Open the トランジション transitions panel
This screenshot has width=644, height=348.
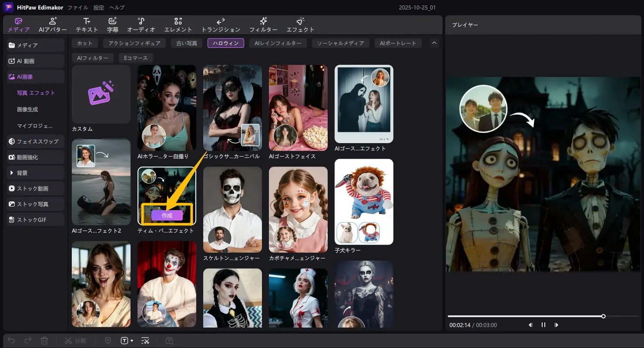221,25
